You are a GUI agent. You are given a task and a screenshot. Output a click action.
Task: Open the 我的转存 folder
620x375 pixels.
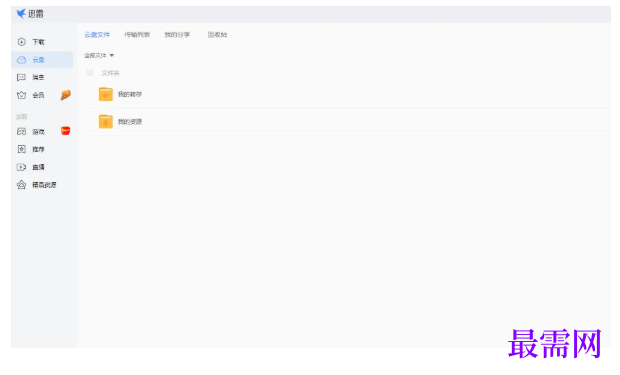tap(120, 94)
